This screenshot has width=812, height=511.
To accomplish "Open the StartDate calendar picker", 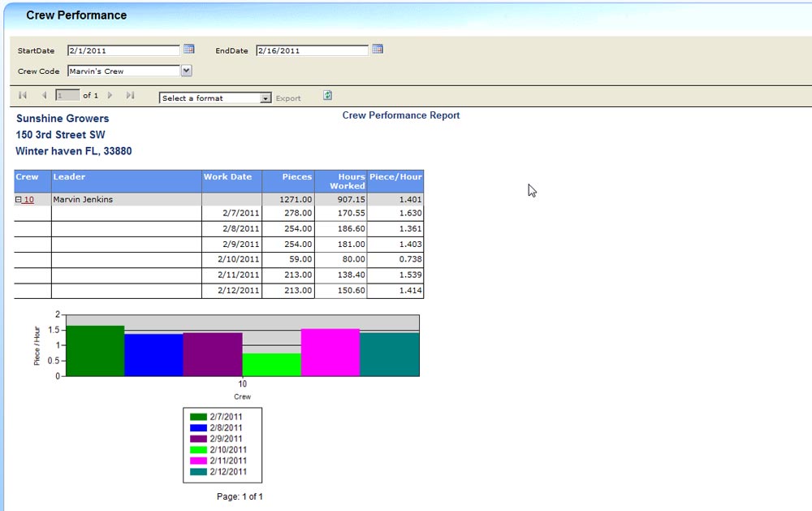I will coord(189,50).
